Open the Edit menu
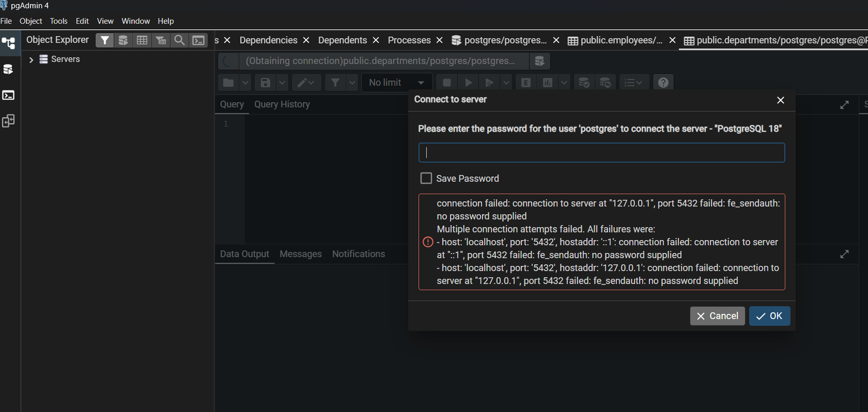This screenshot has width=868, height=412. point(82,21)
